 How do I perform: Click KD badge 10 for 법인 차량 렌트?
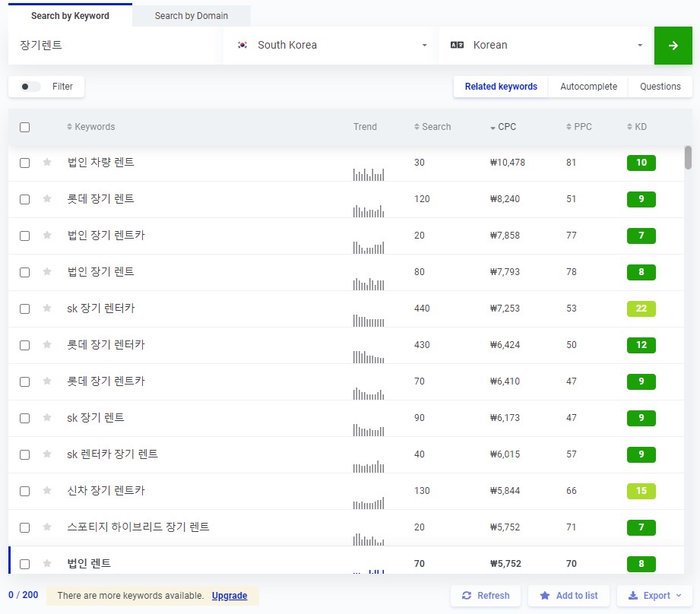click(641, 163)
